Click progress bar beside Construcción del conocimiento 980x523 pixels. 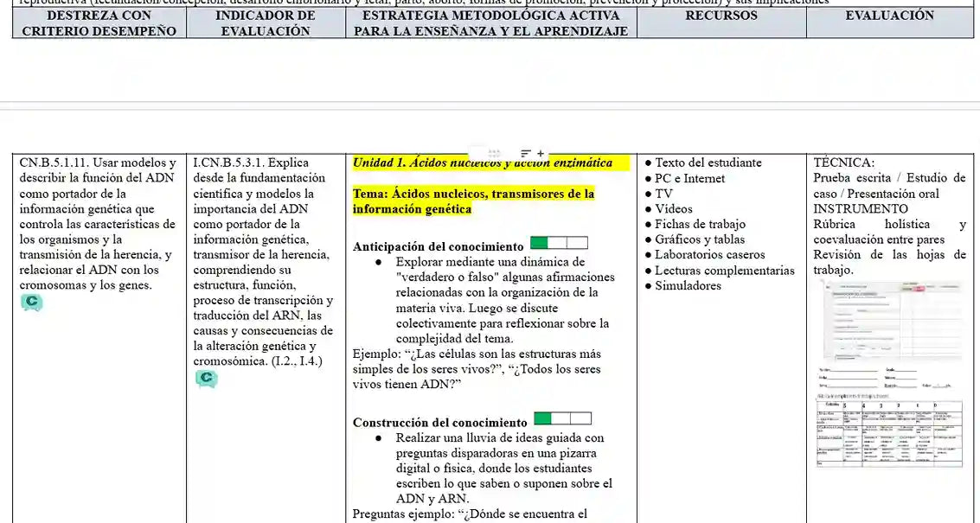click(x=562, y=419)
